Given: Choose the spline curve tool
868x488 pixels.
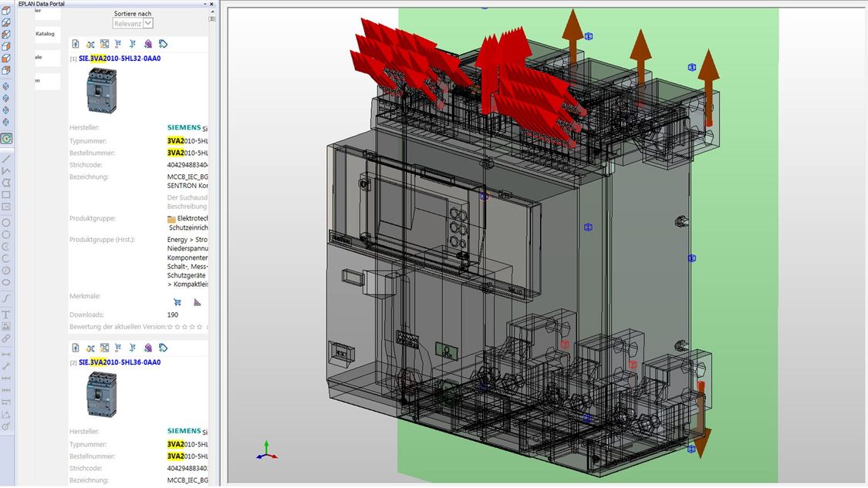Looking at the screenshot, I should click(6, 298).
